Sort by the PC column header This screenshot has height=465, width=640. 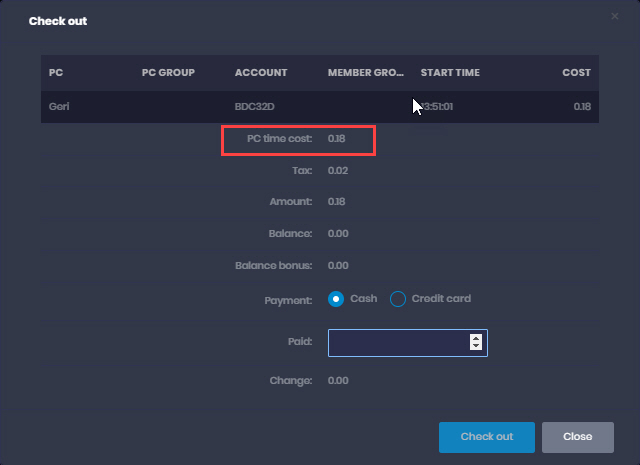point(56,73)
